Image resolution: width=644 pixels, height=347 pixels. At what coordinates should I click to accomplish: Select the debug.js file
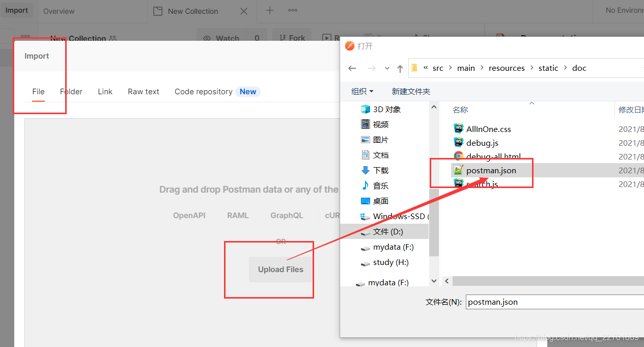coord(482,143)
